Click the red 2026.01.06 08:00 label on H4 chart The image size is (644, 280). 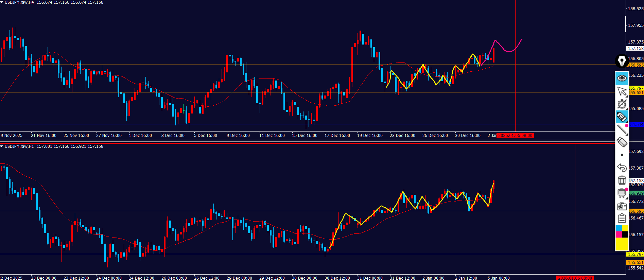coord(515,136)
